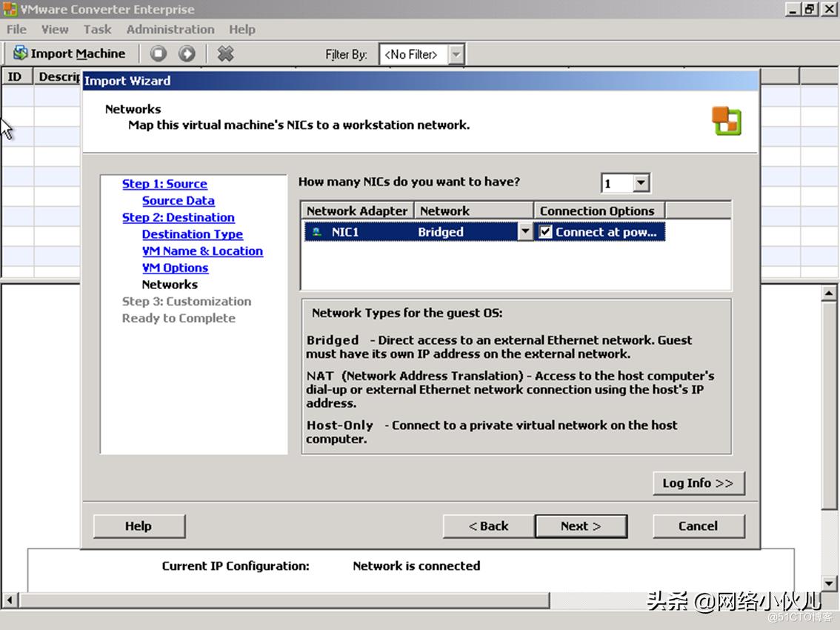The height and width of the screenshot is (630, 840).
Task: Click the delete task X toolbar icon
Action: [x=225, y=53]
